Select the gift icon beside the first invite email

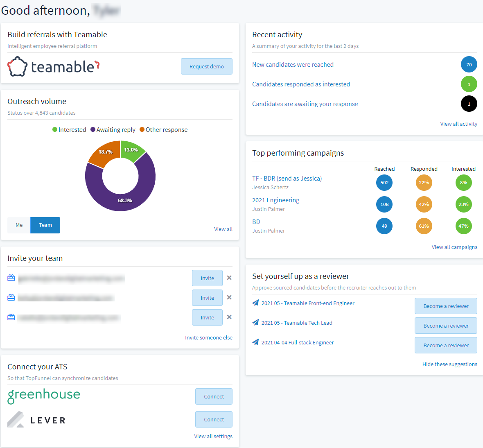pos(11,278)
